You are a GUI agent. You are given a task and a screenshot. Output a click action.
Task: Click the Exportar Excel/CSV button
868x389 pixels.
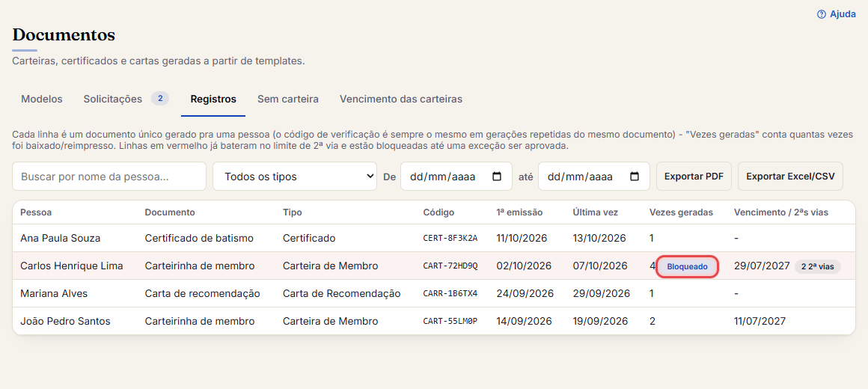pos(790,177)
